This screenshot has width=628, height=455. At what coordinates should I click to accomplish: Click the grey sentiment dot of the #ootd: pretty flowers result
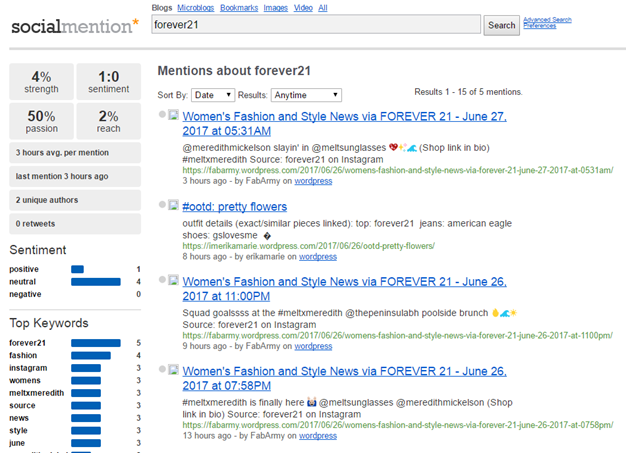point(162,205)
